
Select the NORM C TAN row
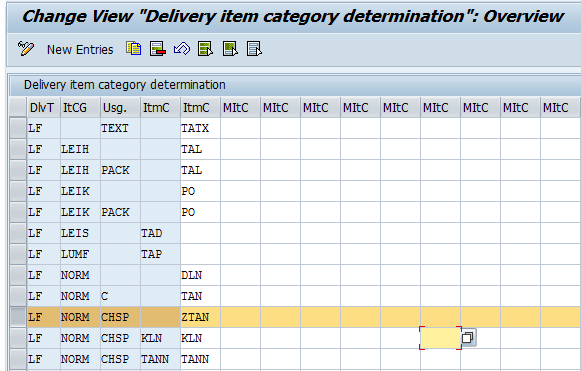[x=18, y=296]
